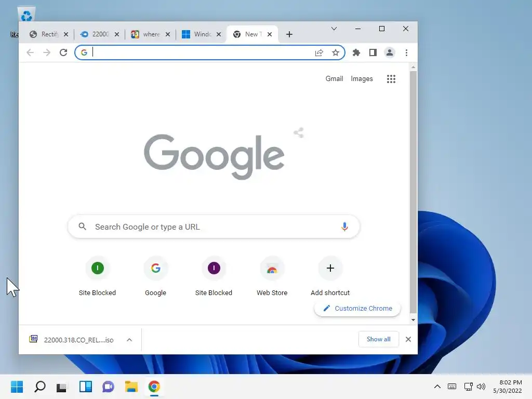
Task: Open the Images link
Action: [362, 79]
